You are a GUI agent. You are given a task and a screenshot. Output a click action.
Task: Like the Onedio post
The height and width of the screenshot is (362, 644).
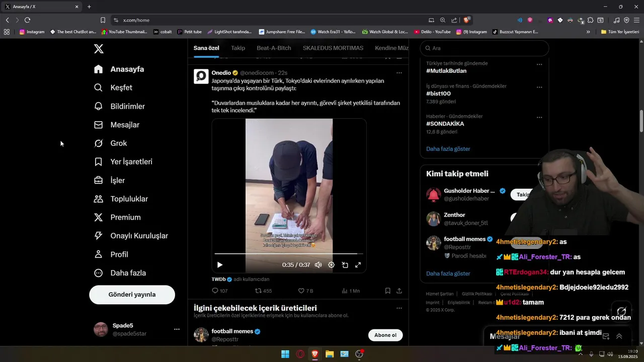(x=305, y=291)
